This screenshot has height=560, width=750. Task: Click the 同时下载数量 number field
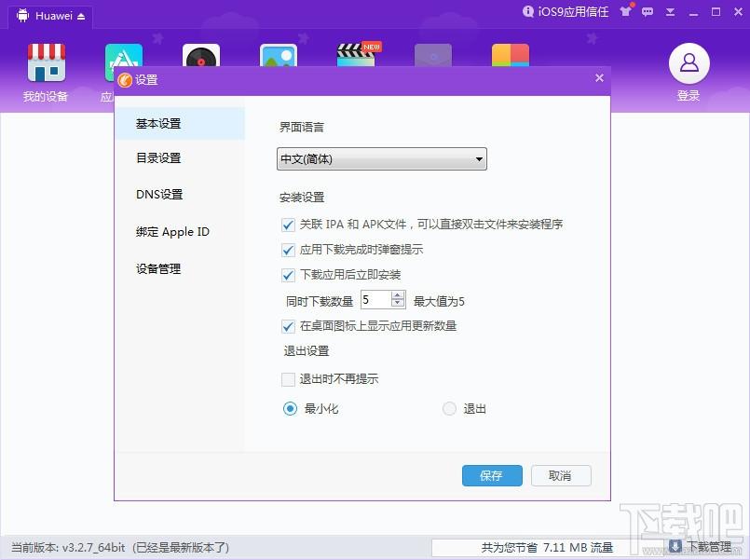[x=375, y=300]
